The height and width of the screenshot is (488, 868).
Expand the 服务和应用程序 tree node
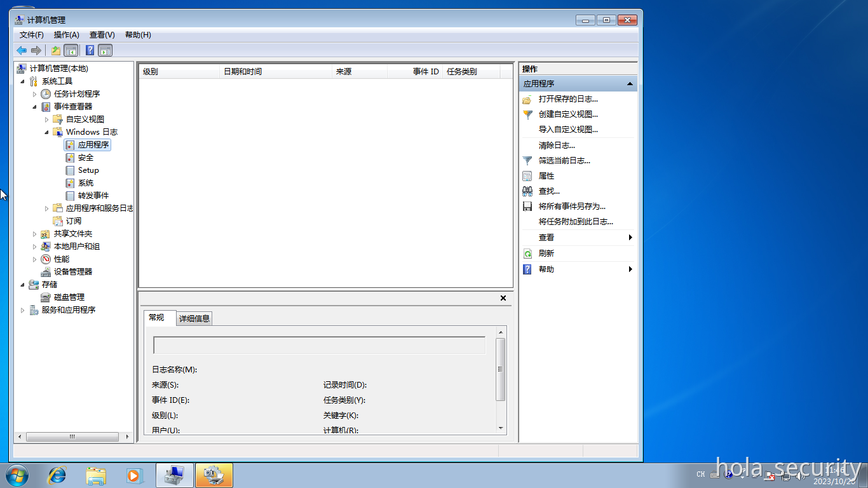point(24,309)
